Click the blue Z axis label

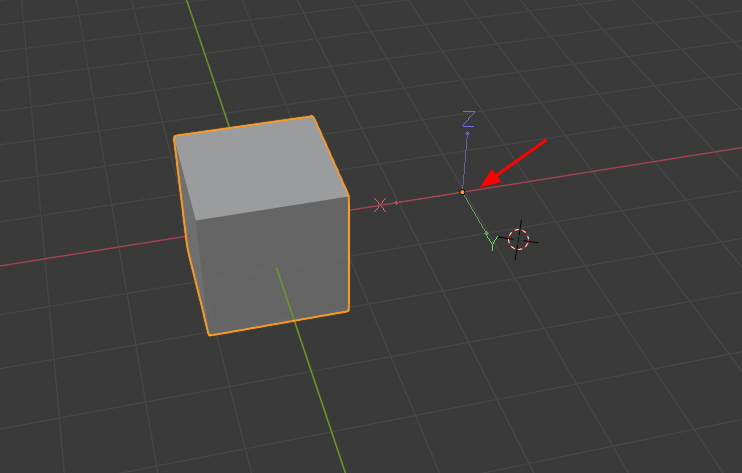click(x=468, y=119)
